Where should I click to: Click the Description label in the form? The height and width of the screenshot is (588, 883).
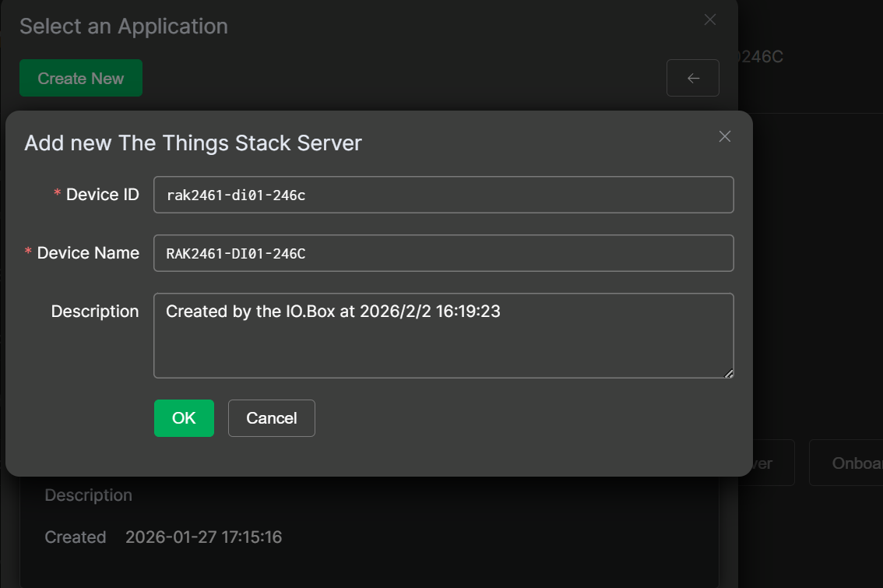click(94, 312)
